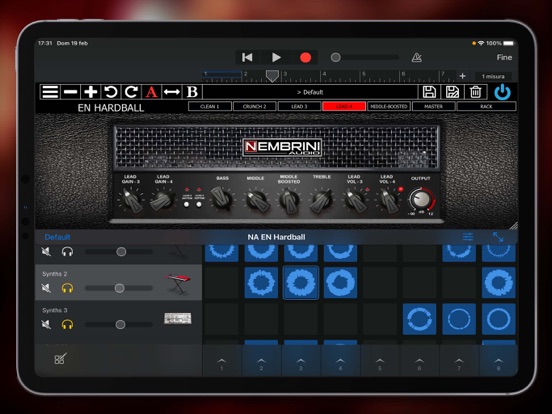Expand the plugin view with arrows icon
552x414 pixels.
coord(498,237)
